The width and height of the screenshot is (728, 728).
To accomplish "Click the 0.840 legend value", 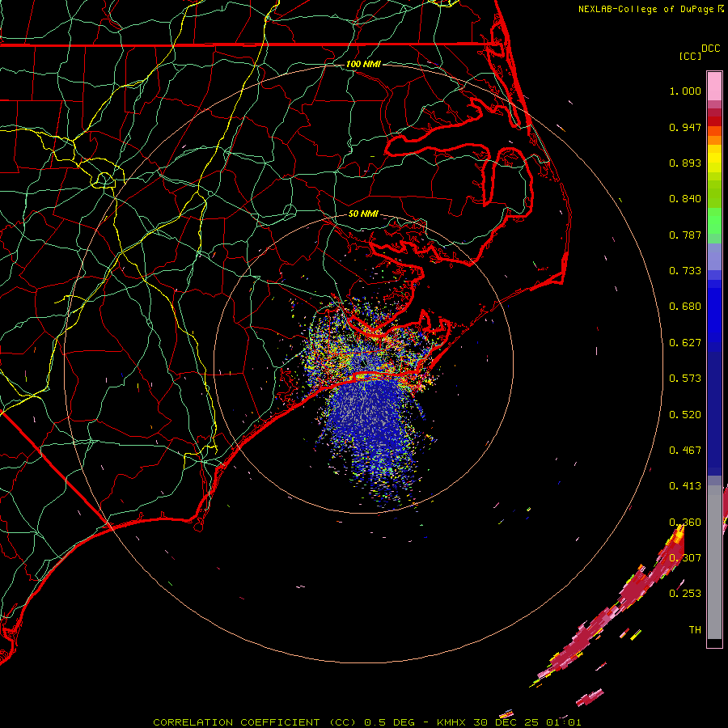I will tap(685, 199).
